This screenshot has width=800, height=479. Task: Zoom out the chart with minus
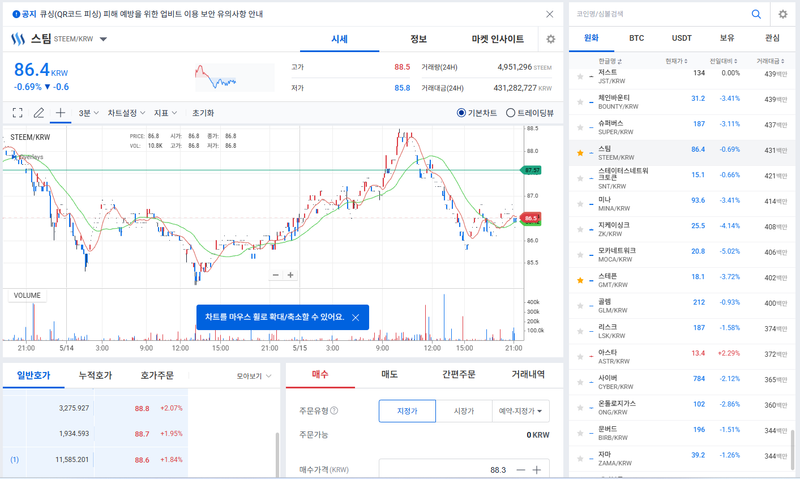[276, 275]
